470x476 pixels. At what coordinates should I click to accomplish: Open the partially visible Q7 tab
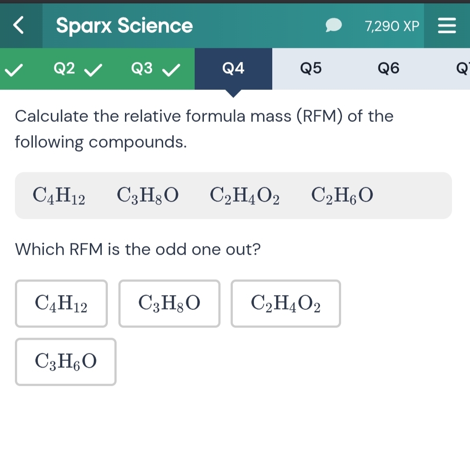[463, 68]
